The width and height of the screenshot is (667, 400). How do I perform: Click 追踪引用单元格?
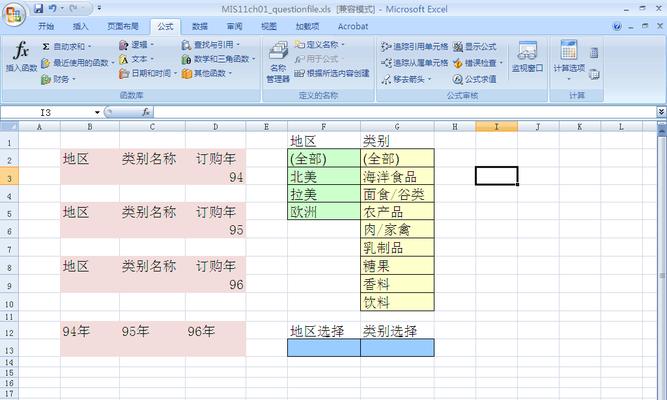pyautogui.click(x=415, y=46)
